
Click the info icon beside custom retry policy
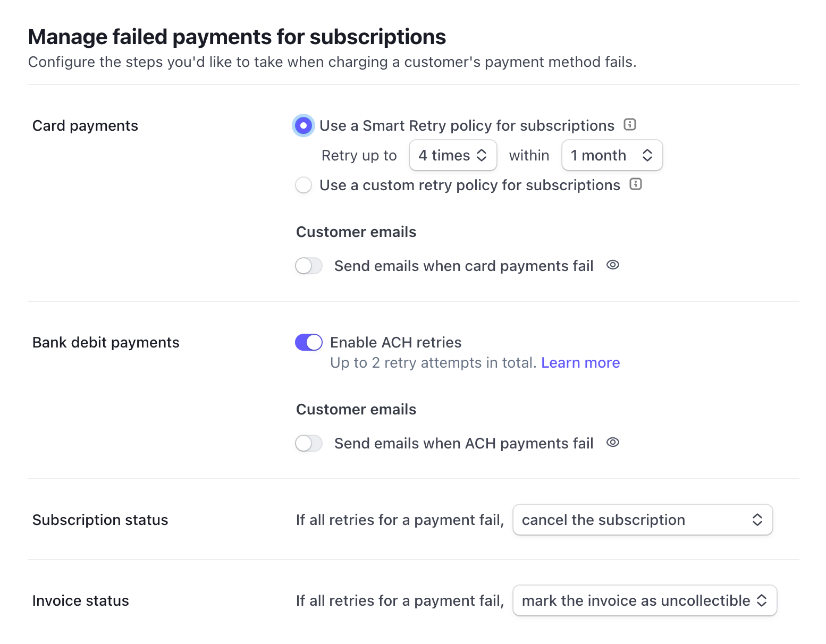636,184
